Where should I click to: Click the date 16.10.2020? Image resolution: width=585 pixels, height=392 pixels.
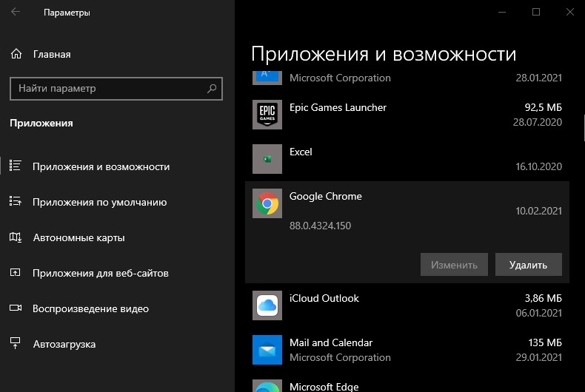[539, 166]
